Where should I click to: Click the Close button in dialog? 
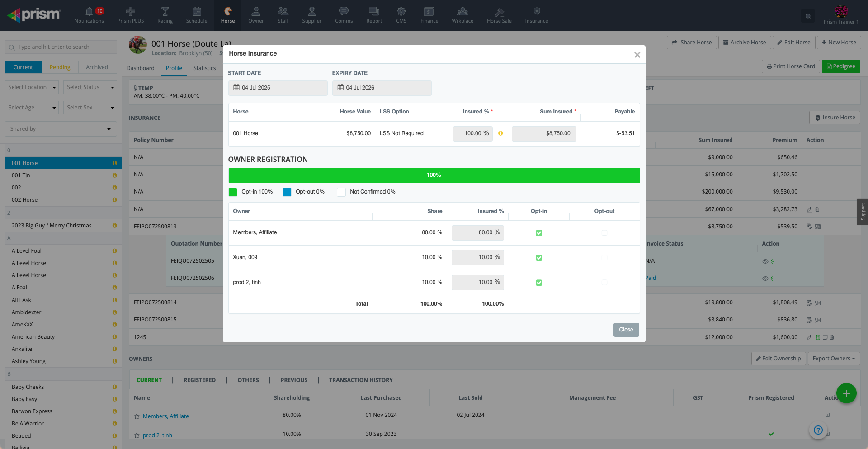pyautogui.click(x=626, y=330)
